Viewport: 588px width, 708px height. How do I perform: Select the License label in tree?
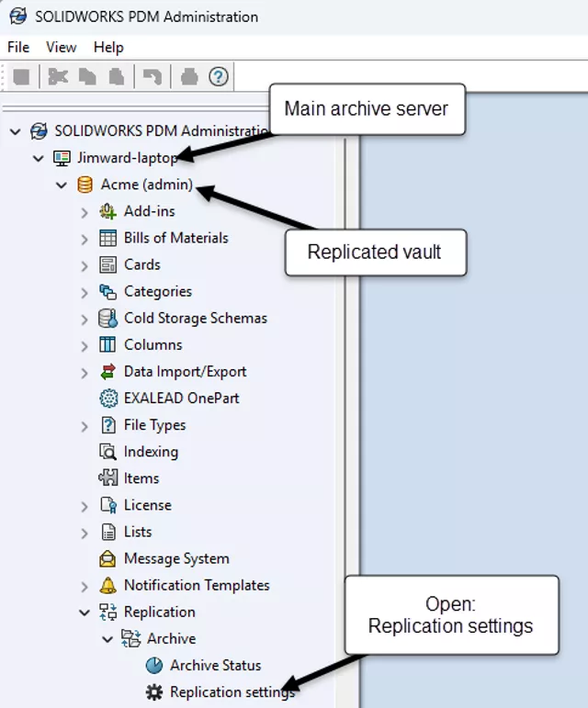(x=148, y=505)
